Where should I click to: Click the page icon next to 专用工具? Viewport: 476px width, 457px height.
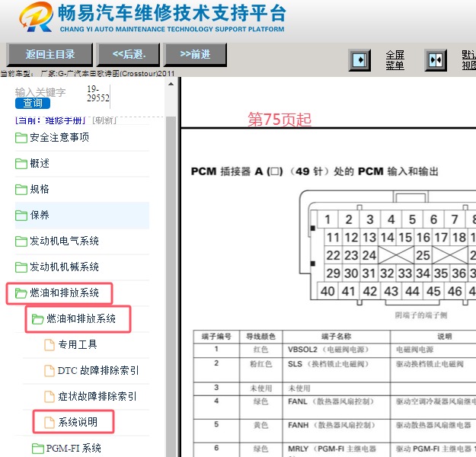pos(50,345)
